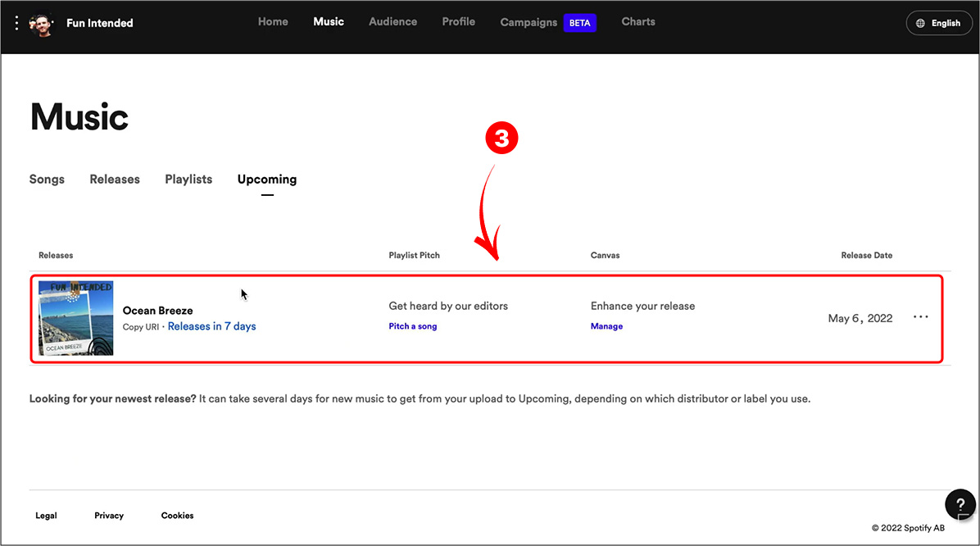This screenshot has height=546, width=980.
Task: Click the Ocean Breeze release title
Action: coord(157,311)
